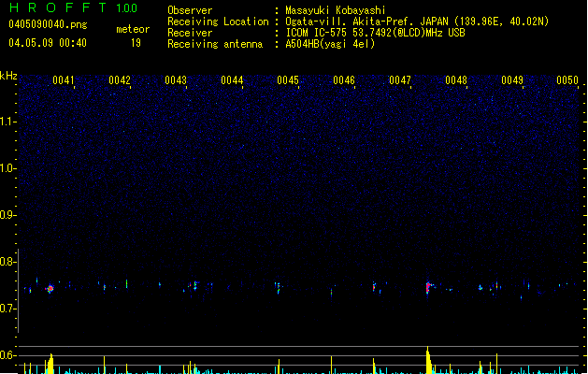Click time marker 0047
Image resolution: width=588 pixels, height=374 pixels.
400,80
